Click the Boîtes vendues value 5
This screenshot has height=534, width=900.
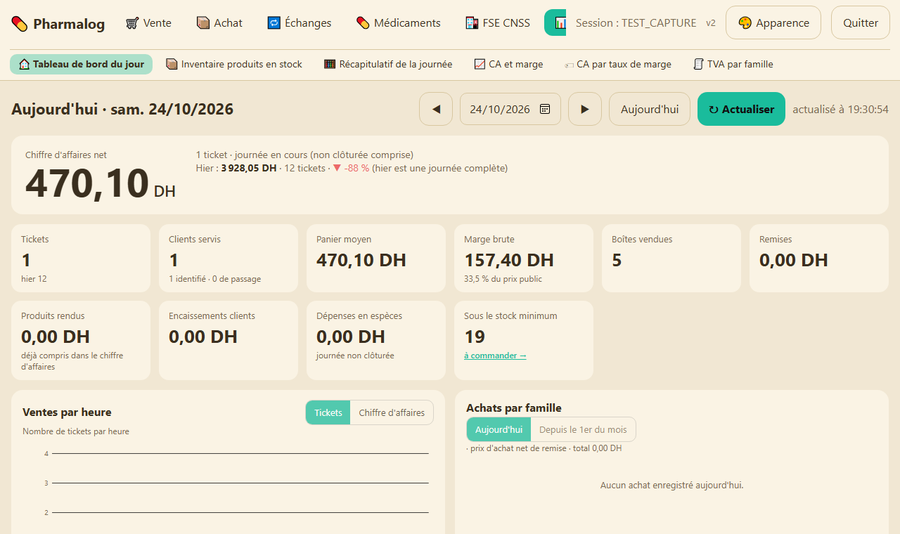[616, 260]
